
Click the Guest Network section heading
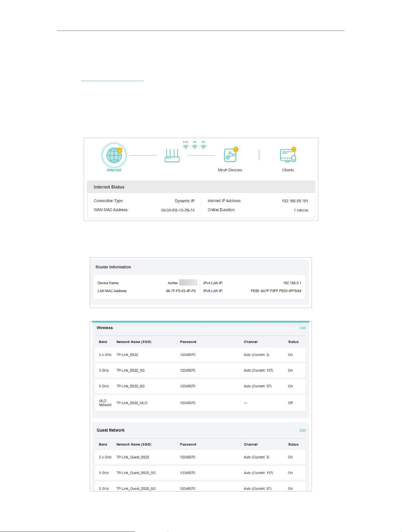pyautogui.click(x=111, y=430)
